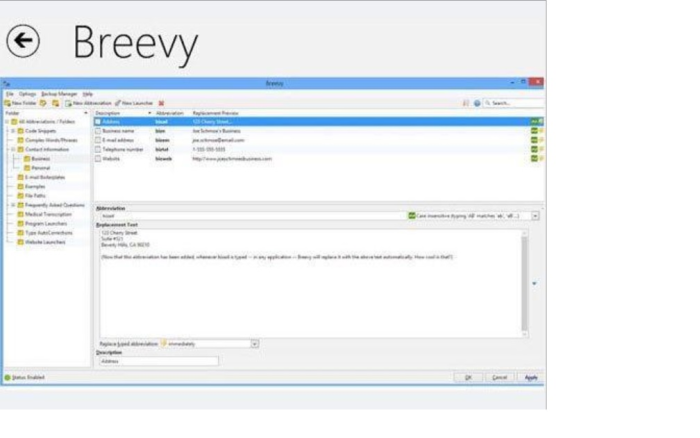Go back with the circled arrow
This screenshot has width=700, height=438.
click(x=23, y=41)
